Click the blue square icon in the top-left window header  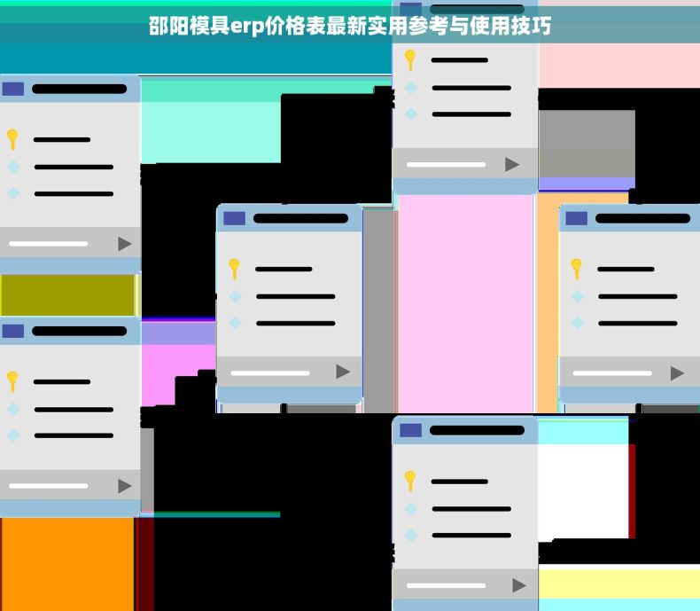13,89
